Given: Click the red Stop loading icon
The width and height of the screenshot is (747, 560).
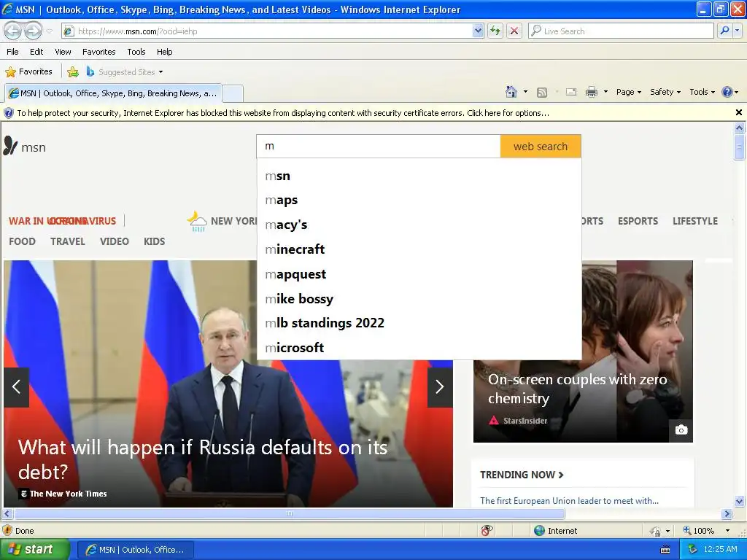Looking at the screenshot, I should (514, 31).
